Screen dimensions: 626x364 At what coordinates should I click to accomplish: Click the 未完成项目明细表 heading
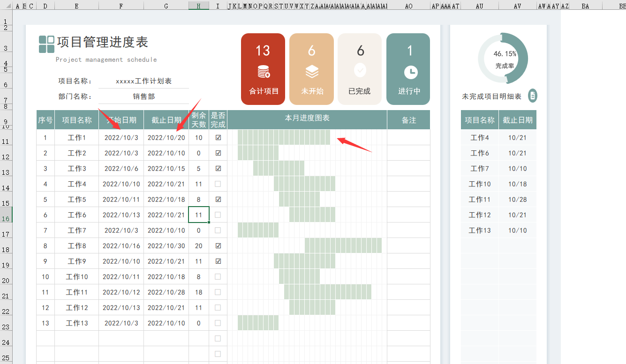click(491, 97)
